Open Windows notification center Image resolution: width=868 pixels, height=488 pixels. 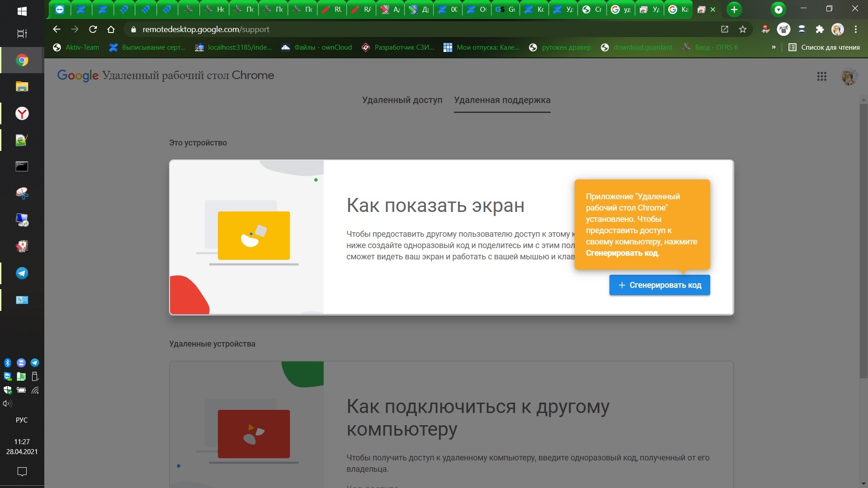point(22,472)
